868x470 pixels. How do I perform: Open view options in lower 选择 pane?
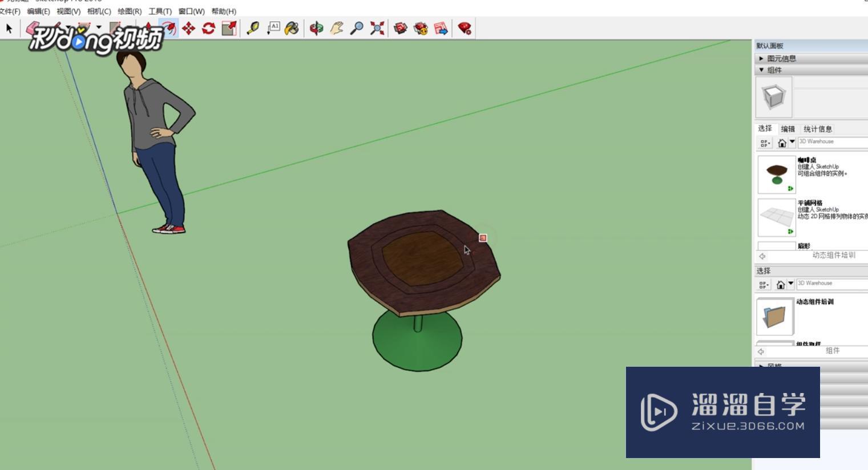[764, 284]
